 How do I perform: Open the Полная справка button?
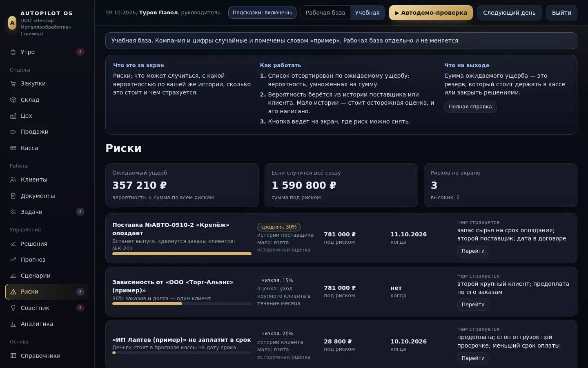point(470,107)
